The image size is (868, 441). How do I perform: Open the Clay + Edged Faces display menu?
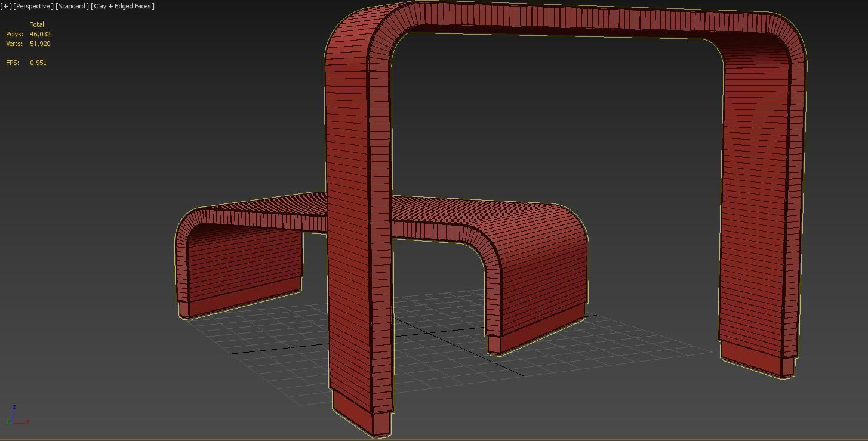[122, 6]
